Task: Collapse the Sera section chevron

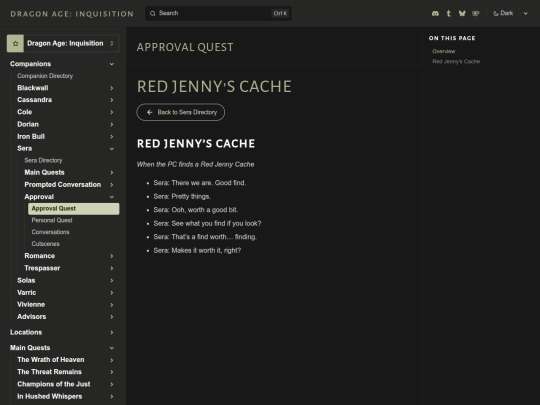Action: coord(112,149)
